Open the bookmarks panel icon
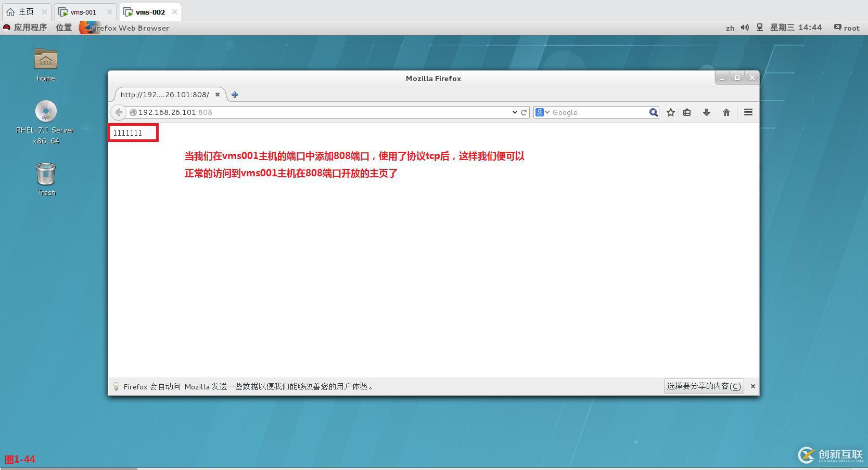 coord(687,112)
